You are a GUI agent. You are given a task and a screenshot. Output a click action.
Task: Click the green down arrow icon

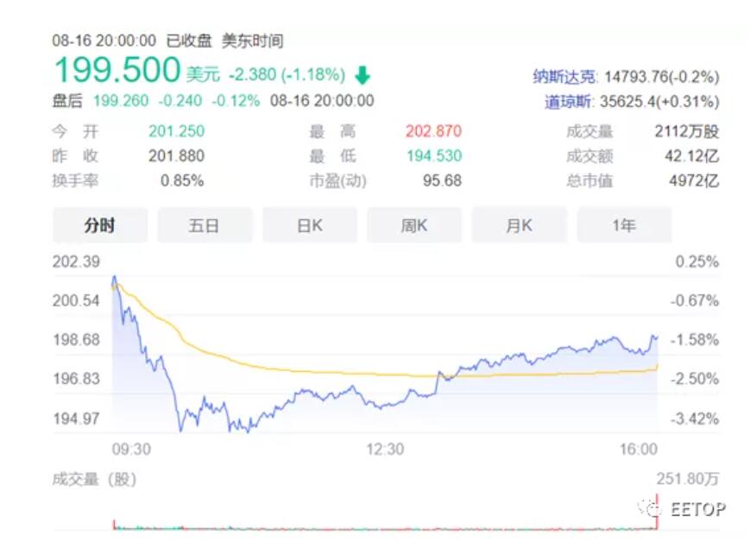(x=362, y=75)
